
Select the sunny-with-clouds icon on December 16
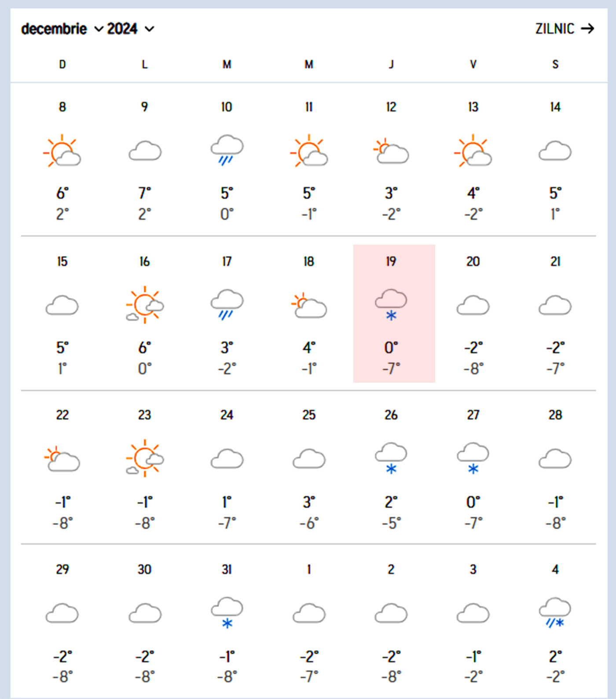coord(144,304)
